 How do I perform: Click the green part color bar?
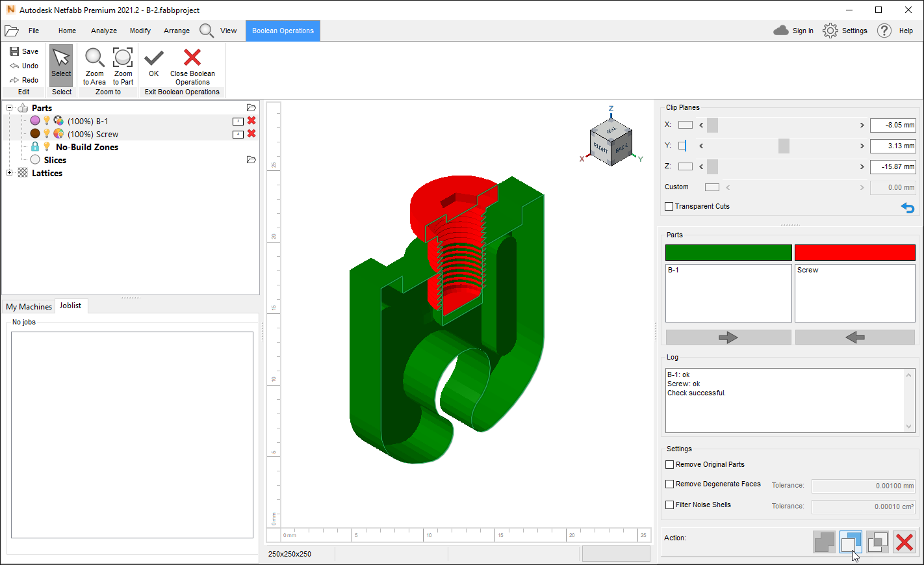[x=728, y=252]
